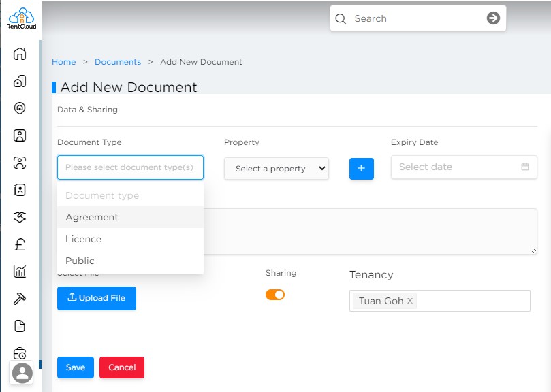Click the RentCloud logo at top left

[20, 18]
